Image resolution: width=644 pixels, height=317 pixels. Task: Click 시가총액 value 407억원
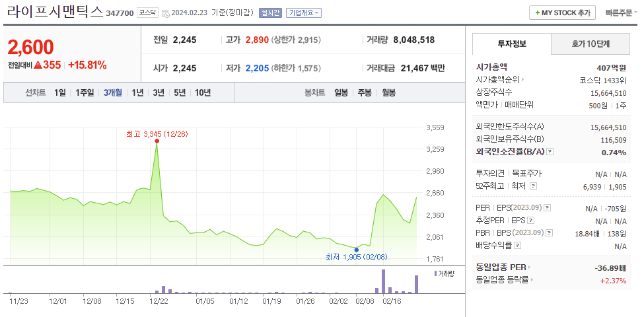(611, 67)
